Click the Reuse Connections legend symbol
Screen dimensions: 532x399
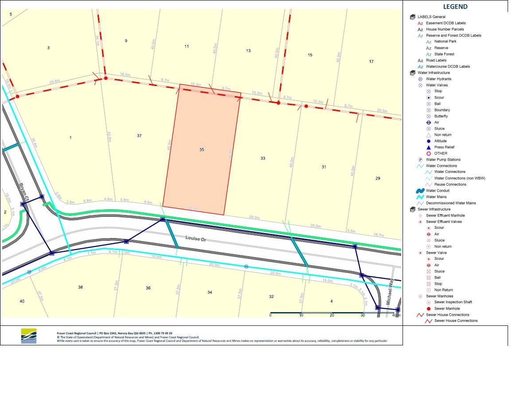click(x=429, y=184)
